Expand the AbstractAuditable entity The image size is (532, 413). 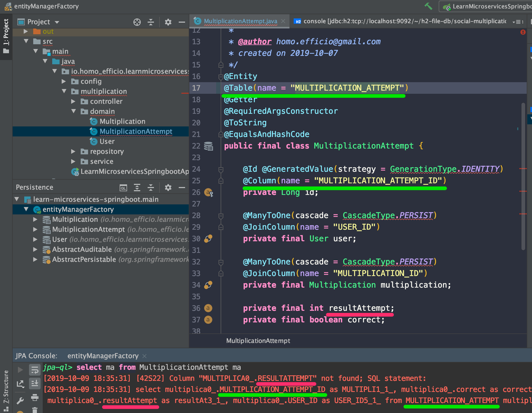tap(35, 249)
